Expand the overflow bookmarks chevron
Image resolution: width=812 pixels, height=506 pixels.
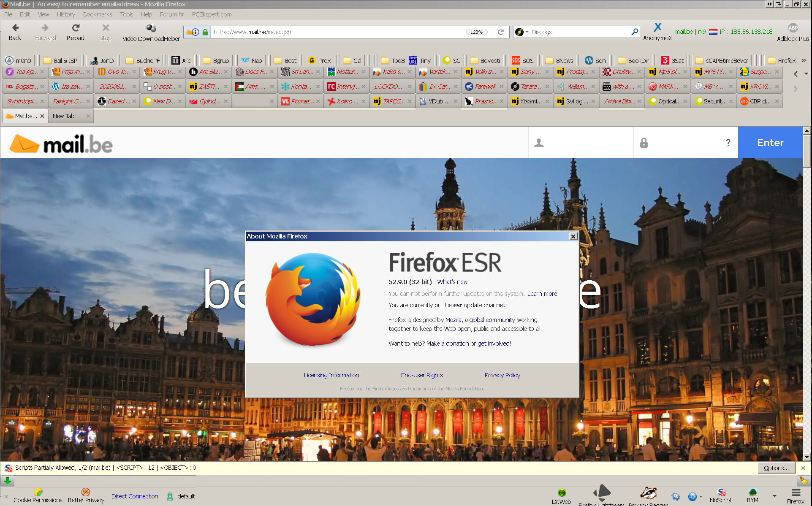point(804,60)
